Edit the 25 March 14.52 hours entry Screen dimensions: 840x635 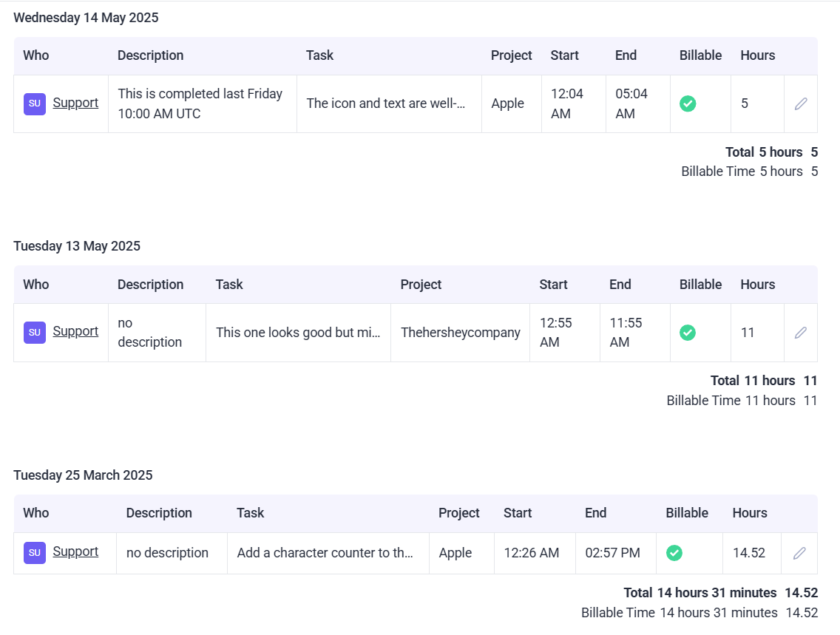pos(799,553)
